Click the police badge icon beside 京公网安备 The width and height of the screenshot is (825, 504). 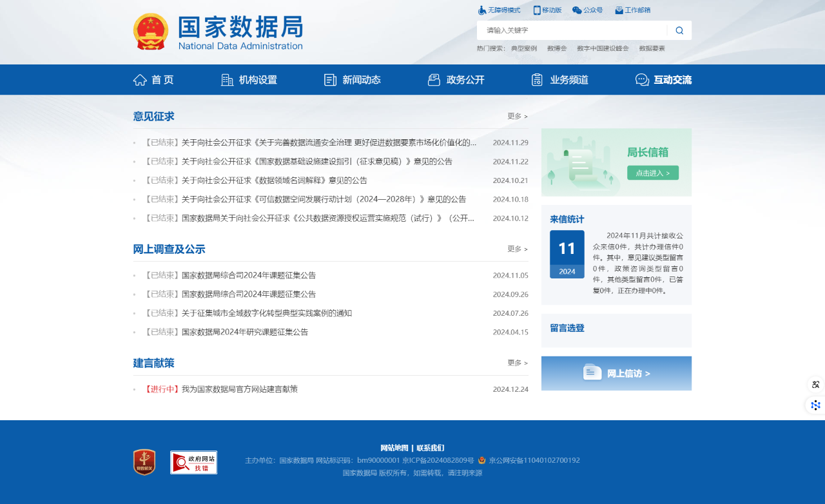tap(482, 460)
